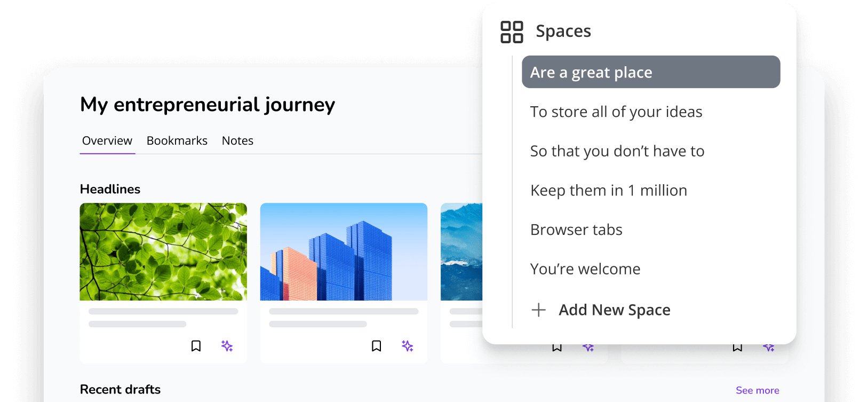Screen dimensions: 868x402
Task: Click the Spaces grid icon
Action: [x=512, y=32]
